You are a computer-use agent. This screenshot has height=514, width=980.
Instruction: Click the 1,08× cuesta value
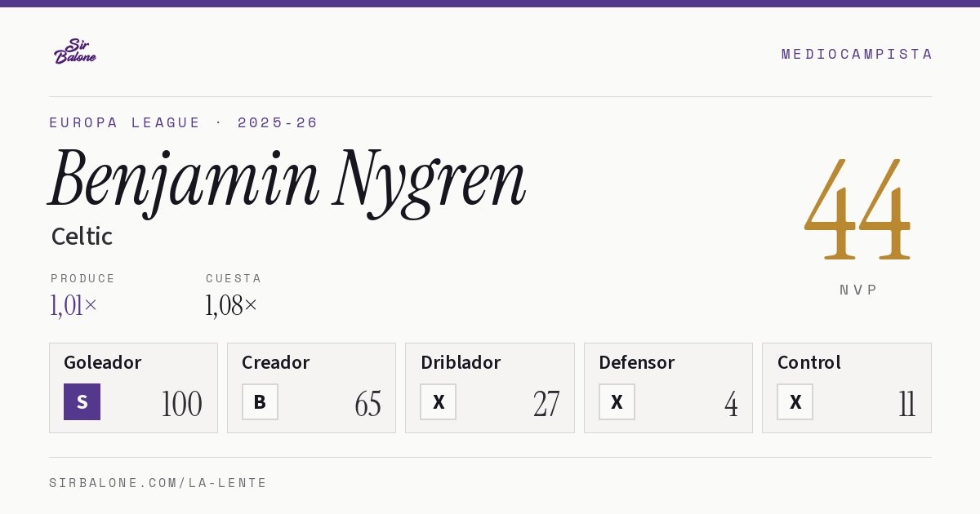click(x=231, y=305)
